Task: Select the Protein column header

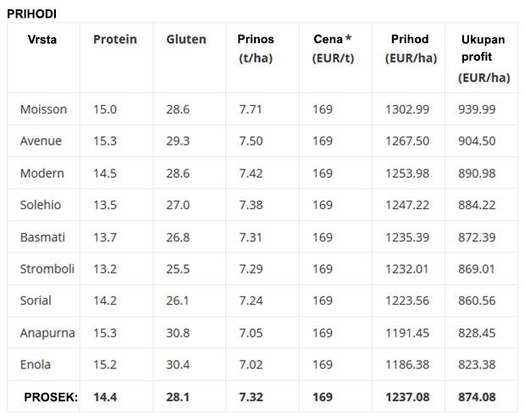Action: pos(115,40)
